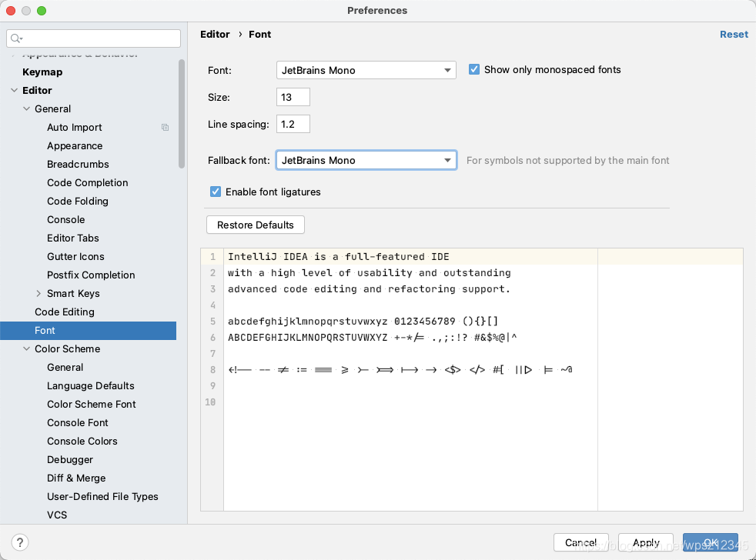
Task: Toggle Show only monospaced fonts checkbox
Action: click(474, 69)
